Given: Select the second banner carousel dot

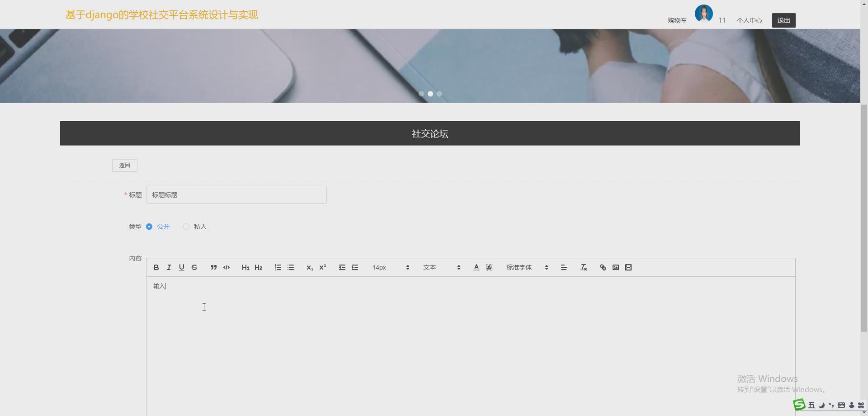Looking at the screenshot, I should [430, 94].
